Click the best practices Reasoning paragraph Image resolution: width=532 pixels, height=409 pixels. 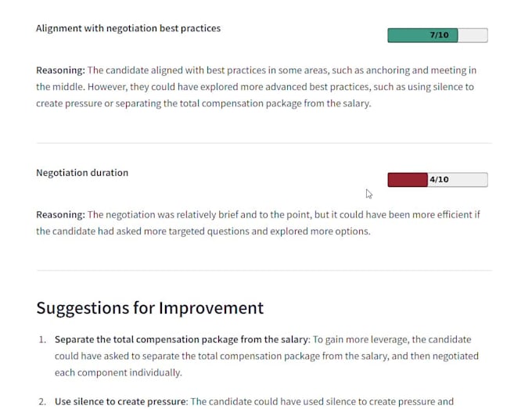[256, 87]
